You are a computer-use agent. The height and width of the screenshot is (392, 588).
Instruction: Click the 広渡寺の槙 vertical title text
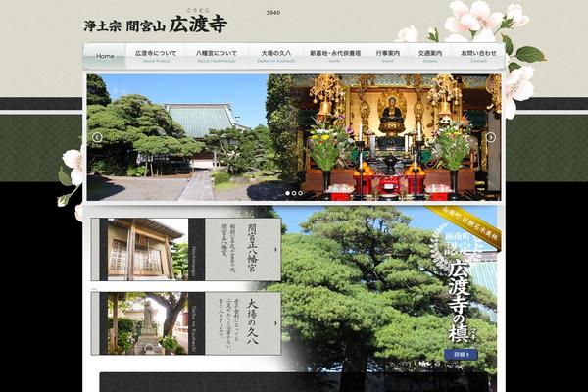pyautogui.click(x=459, y=301)
